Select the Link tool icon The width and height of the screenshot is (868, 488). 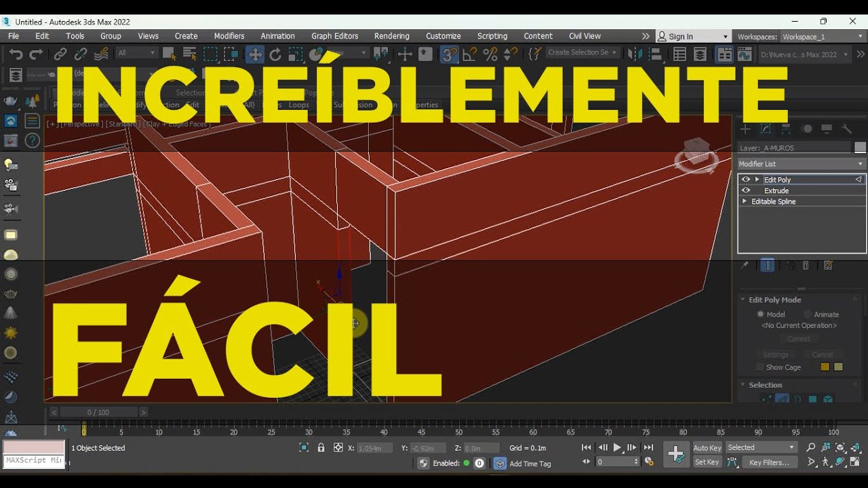[x=60, y=55]
